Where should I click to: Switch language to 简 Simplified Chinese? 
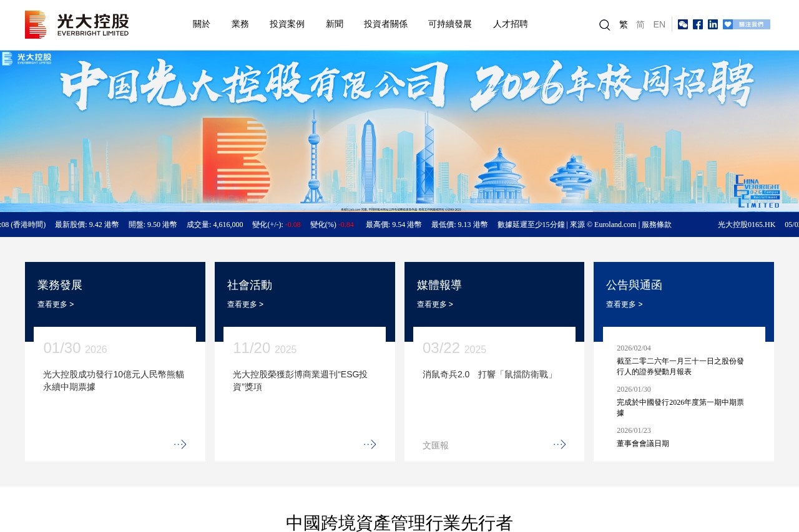click(x=640, y=24)
